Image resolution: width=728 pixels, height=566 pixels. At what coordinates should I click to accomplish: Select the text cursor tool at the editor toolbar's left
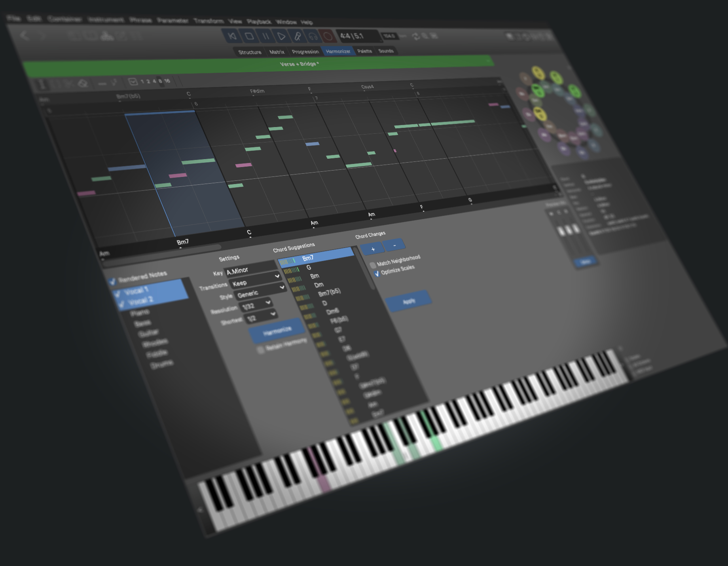tap(42, 84)
